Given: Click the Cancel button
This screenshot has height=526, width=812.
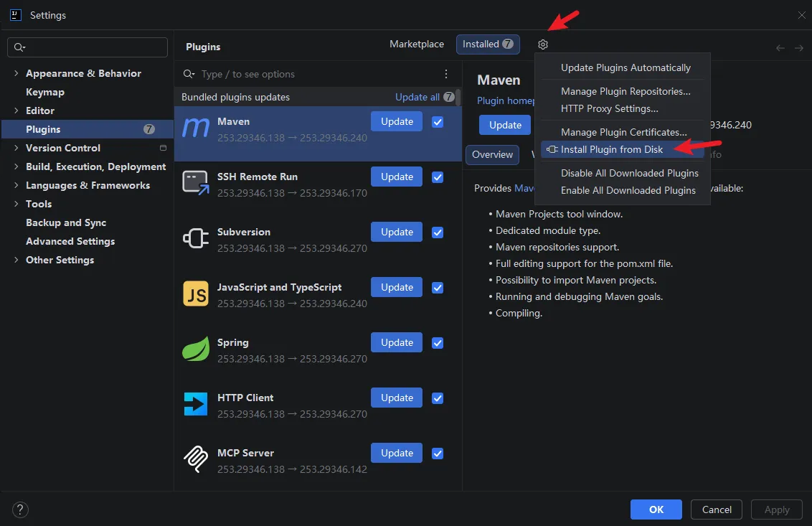Looking at the screenshot, I should [717, 509].
